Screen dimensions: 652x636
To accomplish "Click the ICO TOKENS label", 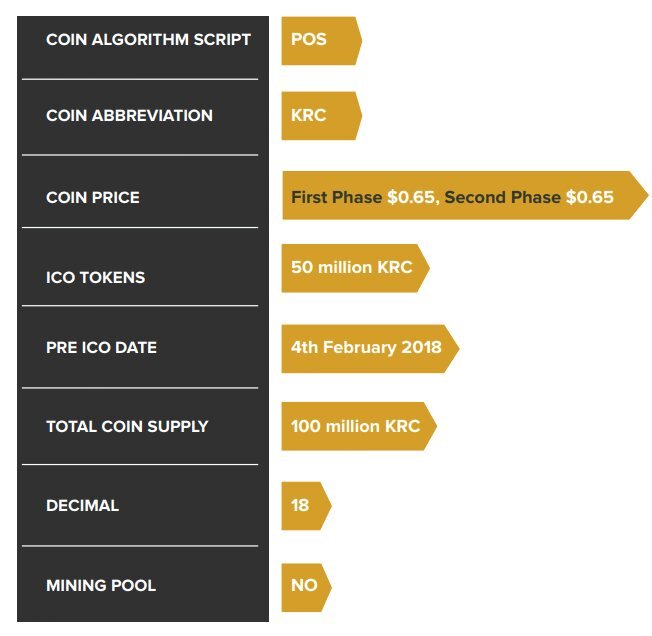I will coord(96,278).
